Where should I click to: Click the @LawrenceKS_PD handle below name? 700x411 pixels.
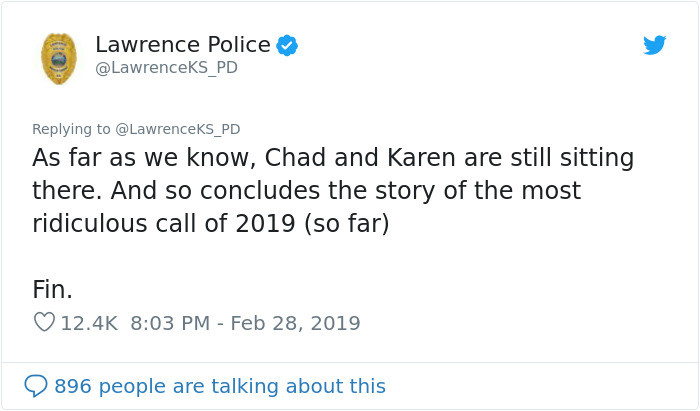[x=166, y=68]
